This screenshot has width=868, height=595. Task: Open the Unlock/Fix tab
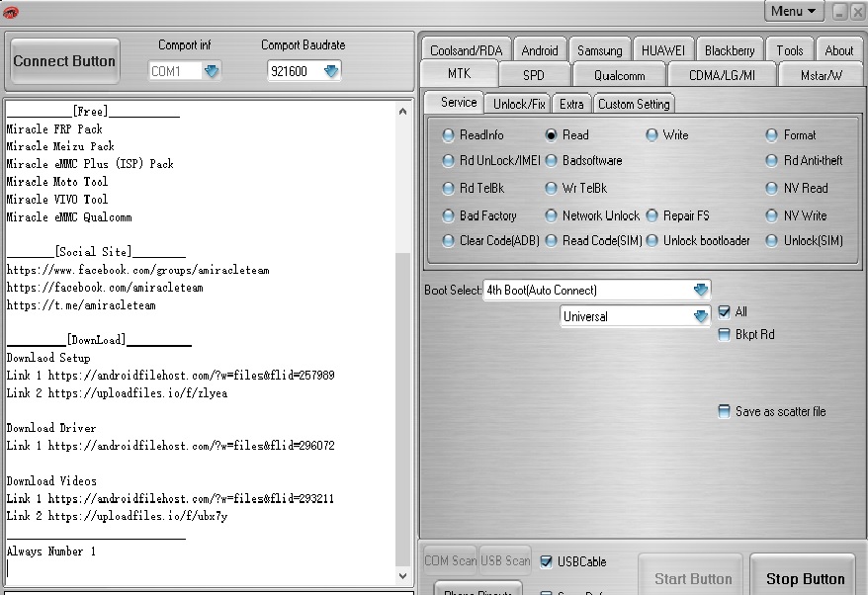coord(519,104)
